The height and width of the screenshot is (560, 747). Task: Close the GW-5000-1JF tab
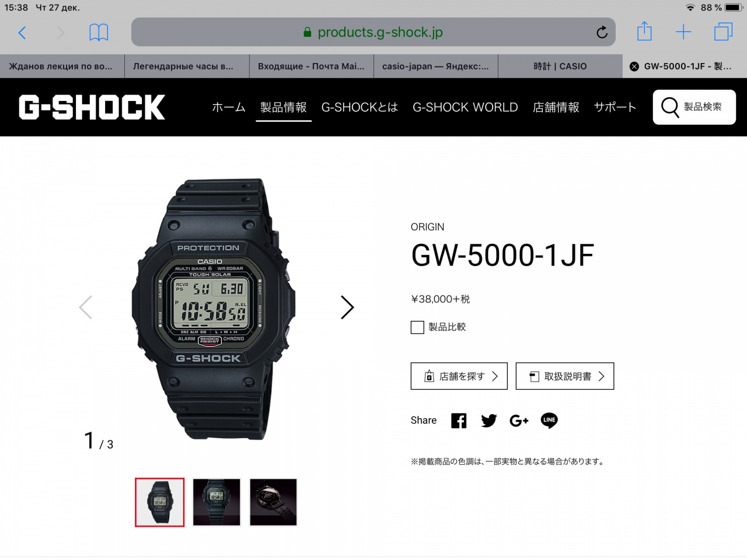coord(634,66)
